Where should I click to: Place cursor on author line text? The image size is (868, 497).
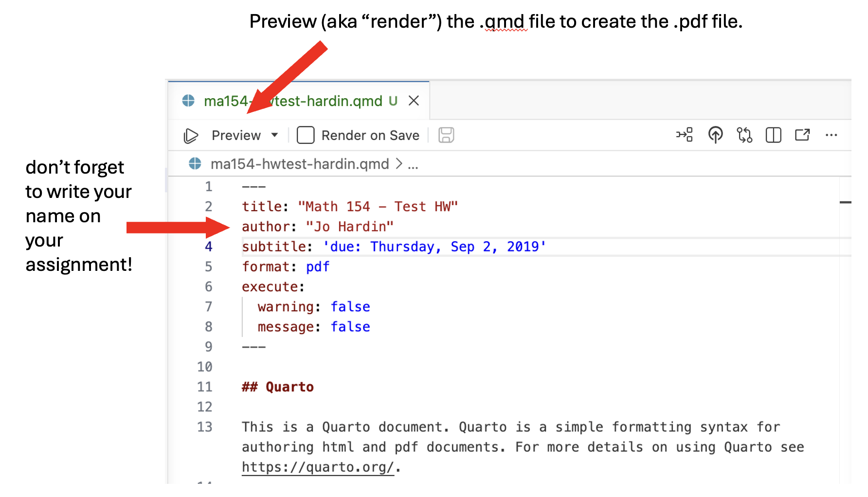tap(318, 227)
